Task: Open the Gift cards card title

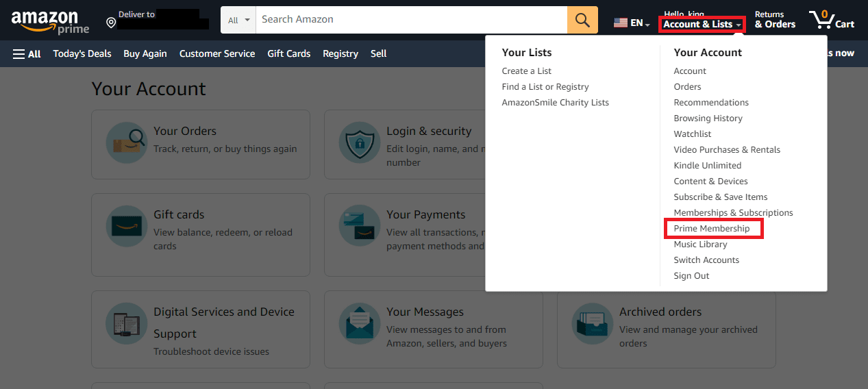Action: [x=179, y=214]
